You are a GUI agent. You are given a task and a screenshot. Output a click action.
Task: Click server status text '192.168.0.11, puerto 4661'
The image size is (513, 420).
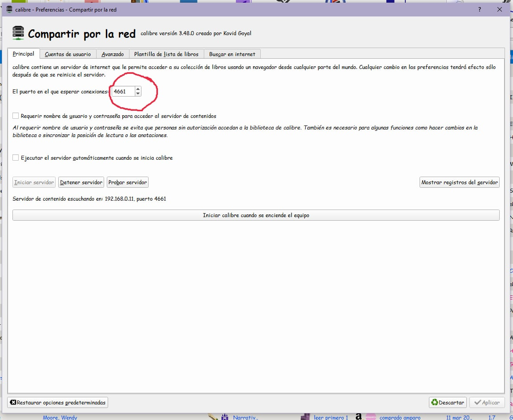pyautogui.click(x=135, y=198)
